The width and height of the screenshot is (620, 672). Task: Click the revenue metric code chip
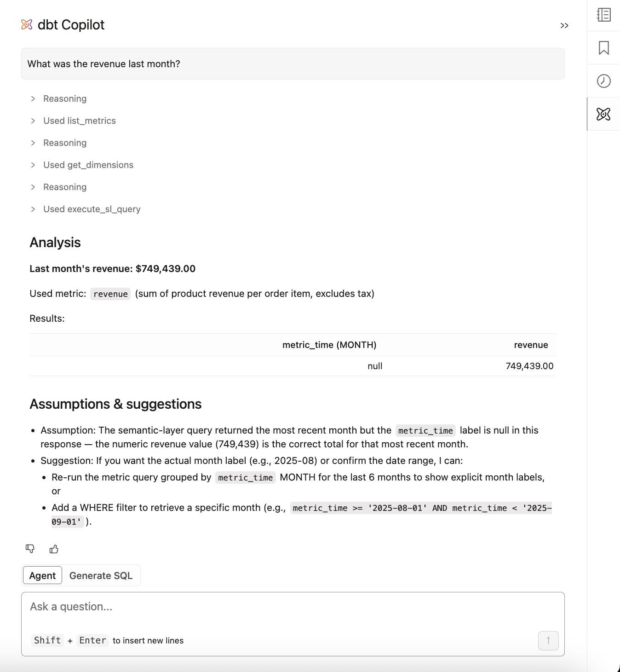pyautogui.click(x=110, y=294)
